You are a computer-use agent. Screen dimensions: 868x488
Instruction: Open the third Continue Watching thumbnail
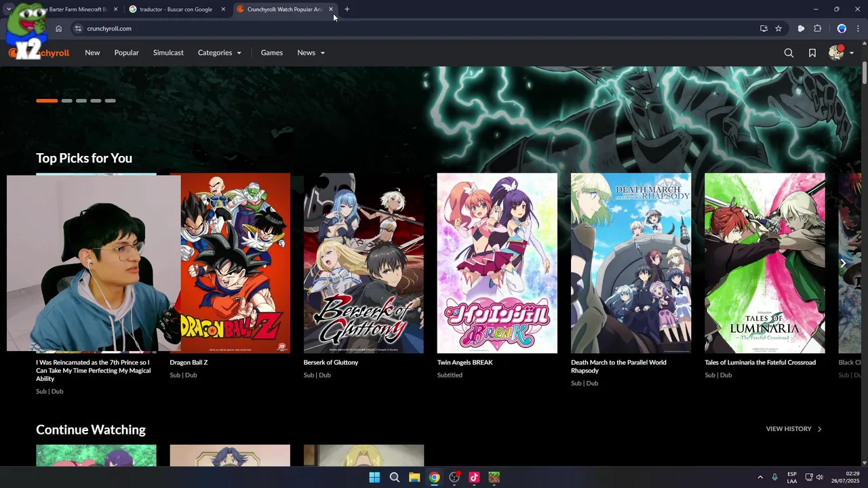(363, 455)
